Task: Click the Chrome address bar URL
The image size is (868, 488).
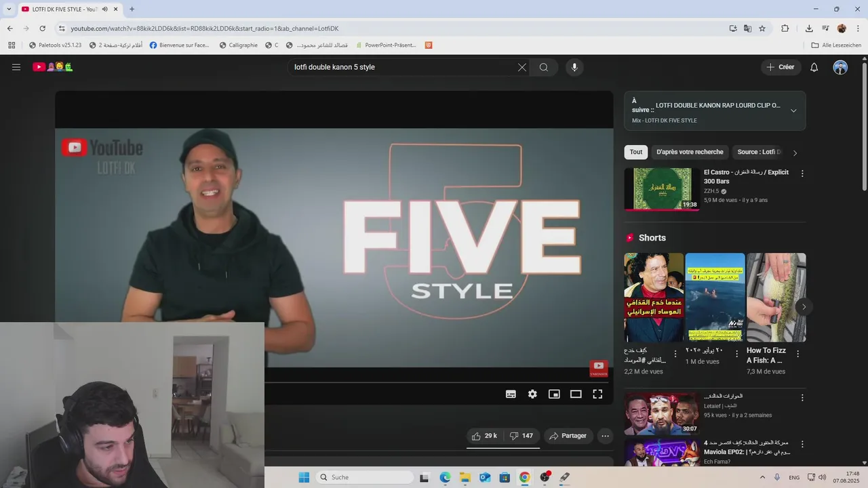Action: 205,28
